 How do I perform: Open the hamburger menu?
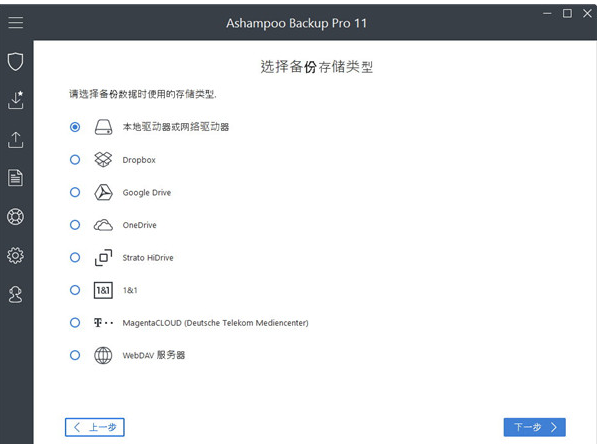tap(16, 23)
